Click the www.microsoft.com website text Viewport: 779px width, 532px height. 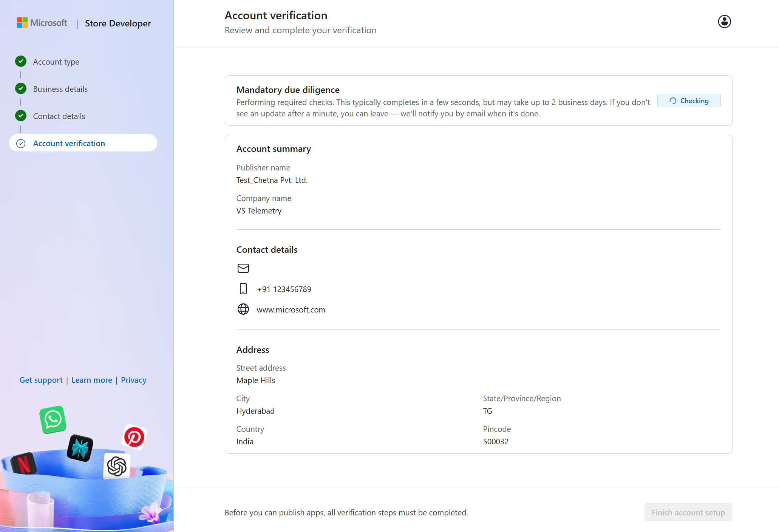(x=291, y=310)
